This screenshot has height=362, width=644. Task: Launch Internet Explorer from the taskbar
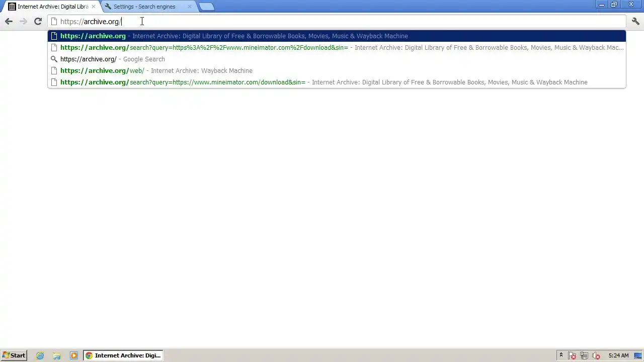click(x=40, y=355)
